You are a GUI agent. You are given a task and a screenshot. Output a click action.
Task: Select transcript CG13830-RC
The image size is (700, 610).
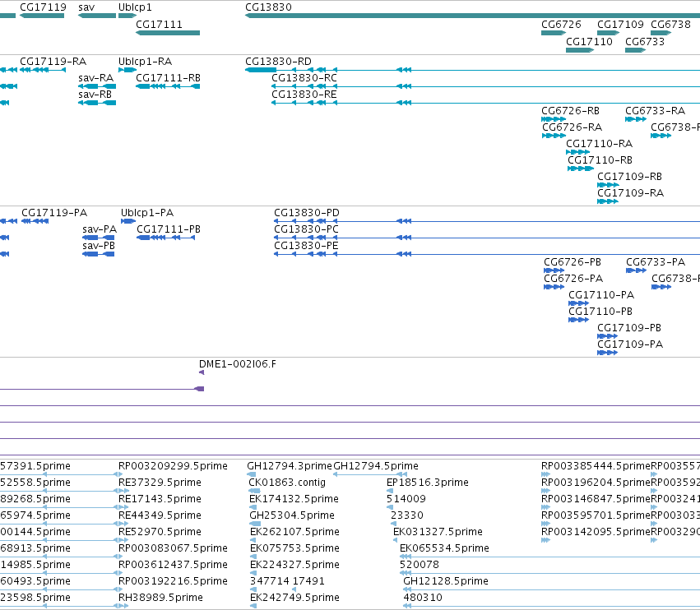point(304,77)
